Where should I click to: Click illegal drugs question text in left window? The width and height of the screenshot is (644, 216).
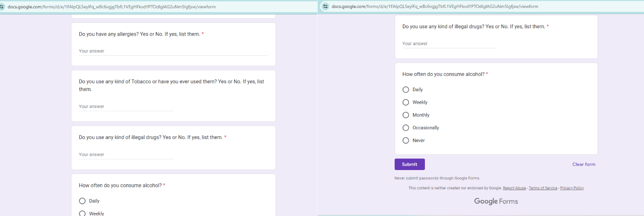151,137
